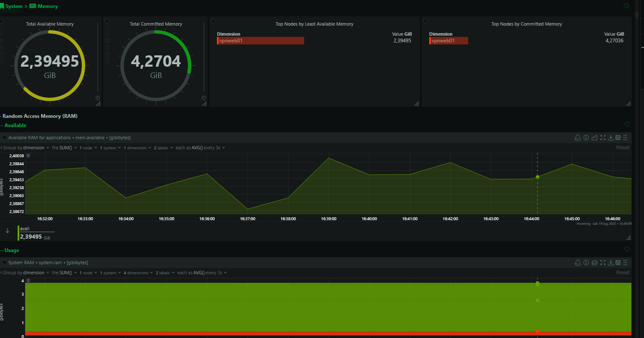Click System RAM system.ram chart title
The width and height of the screenshot is (644, 338).
[48, 263]
